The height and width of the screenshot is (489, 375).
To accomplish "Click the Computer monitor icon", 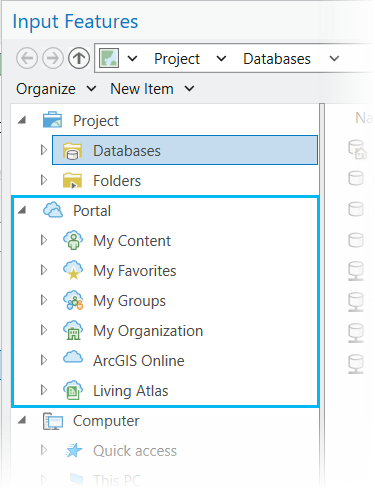I will pyautogui.click(x=53, y=421).
